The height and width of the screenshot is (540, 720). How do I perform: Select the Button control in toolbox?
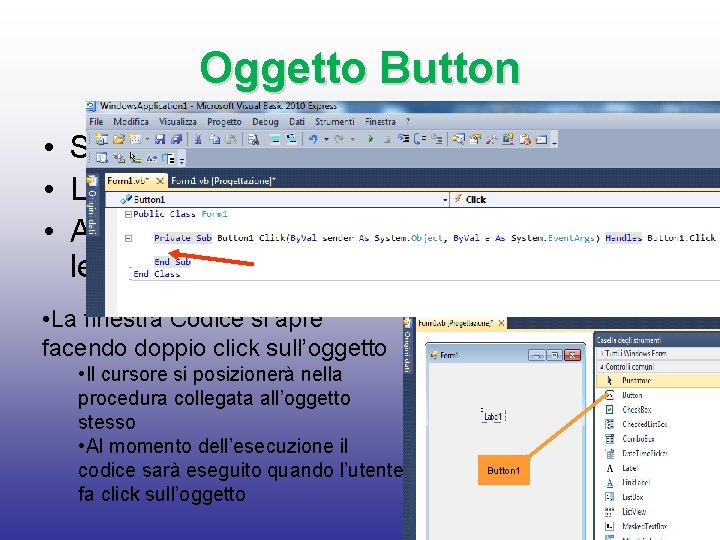coord(658,395)
